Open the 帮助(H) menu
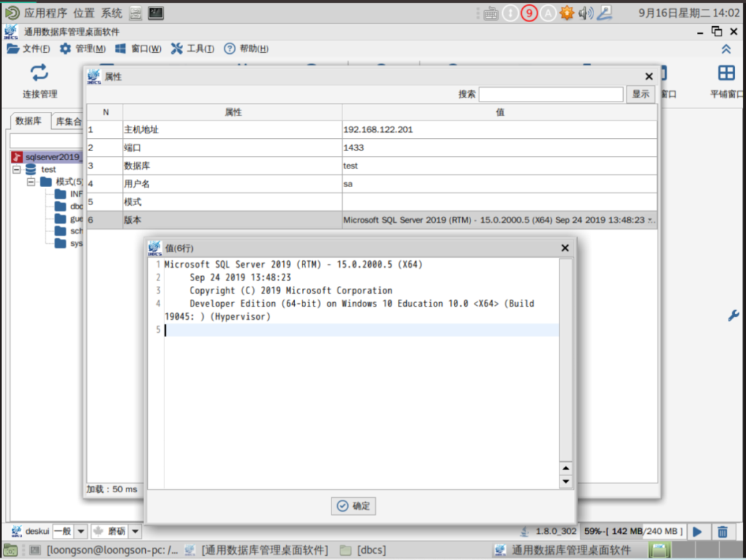The width and height of the screenshot is (746, 560). click(247, 48)
